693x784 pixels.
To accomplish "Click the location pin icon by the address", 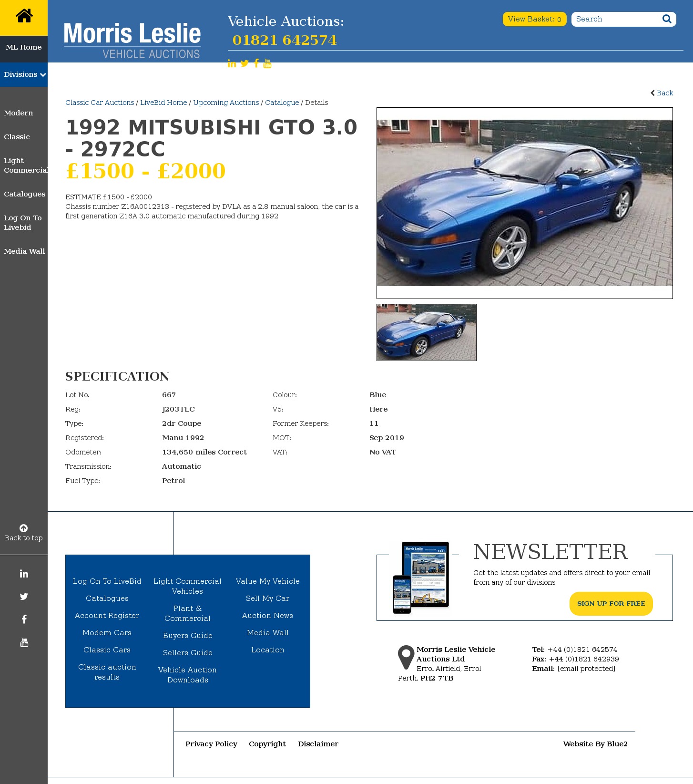I will pos(406,657).
